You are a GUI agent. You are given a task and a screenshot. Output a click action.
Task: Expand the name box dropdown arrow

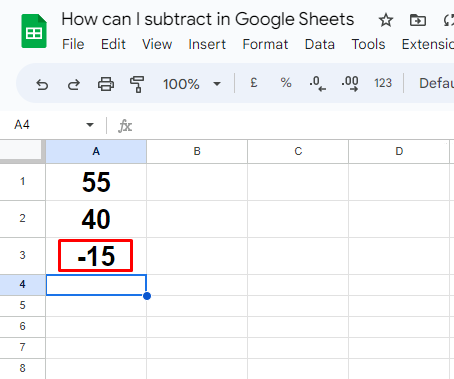[x=90, y=125]
